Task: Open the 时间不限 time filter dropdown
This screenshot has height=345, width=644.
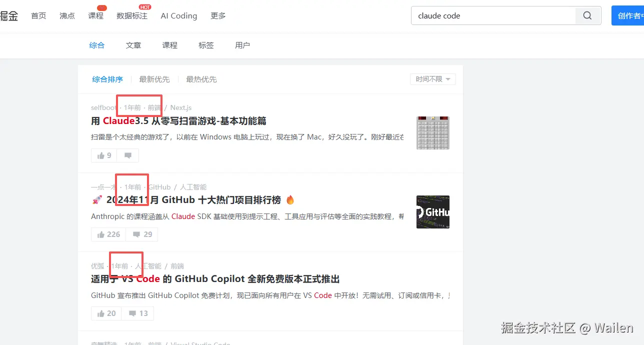Action: (432, 79)
